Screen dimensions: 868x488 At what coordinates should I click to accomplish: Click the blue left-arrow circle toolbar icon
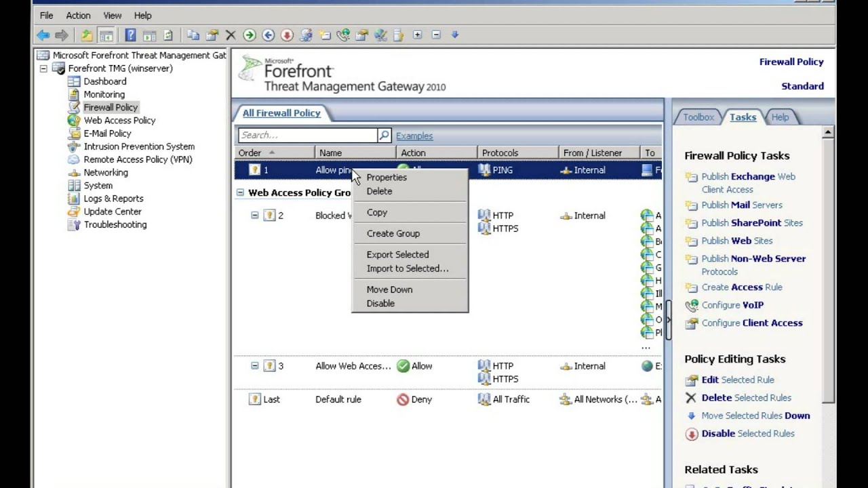[268, 35]
